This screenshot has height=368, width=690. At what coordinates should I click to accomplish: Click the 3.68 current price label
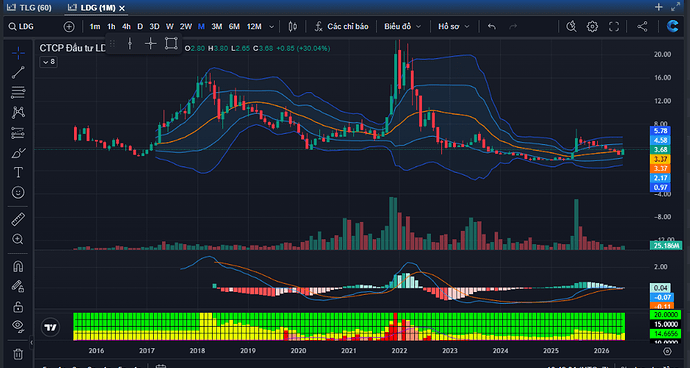click(x=661, y=150)
